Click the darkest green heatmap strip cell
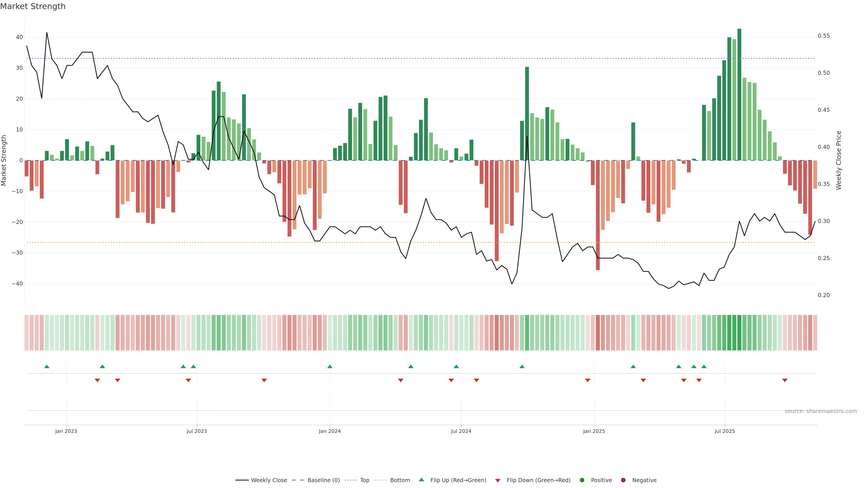868x488 pixels. tap(739, 333)
